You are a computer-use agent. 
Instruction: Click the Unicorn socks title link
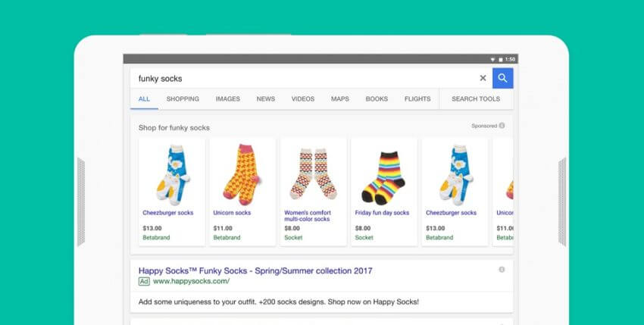point(232,213)
